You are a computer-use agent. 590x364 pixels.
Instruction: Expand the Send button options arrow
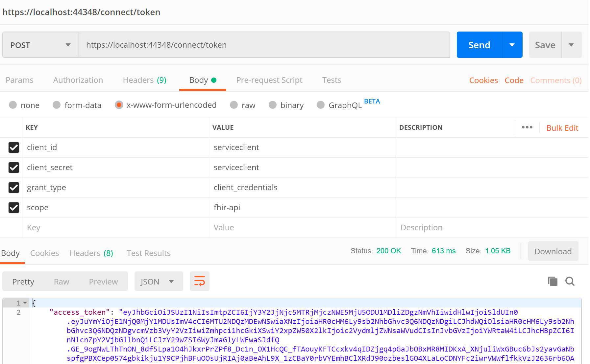[512, 45]
